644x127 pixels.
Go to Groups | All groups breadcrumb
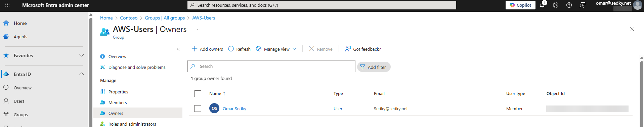coord(165,18)
